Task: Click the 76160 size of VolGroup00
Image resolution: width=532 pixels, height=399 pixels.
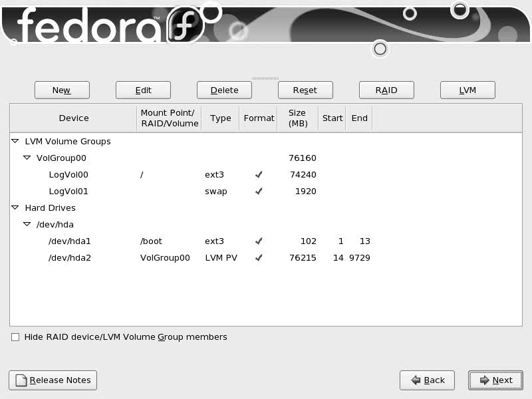Action: [303, 158]
